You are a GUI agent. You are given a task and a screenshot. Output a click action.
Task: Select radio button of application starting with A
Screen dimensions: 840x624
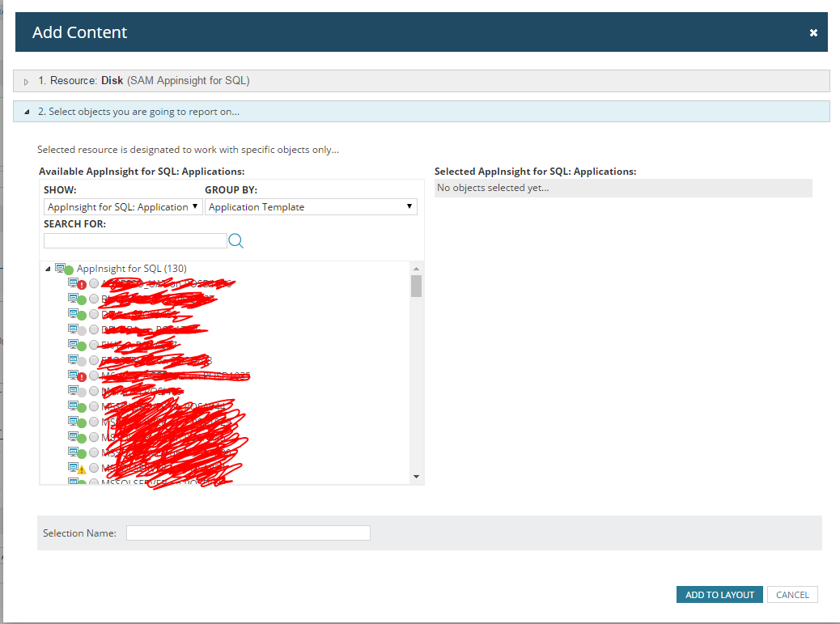[x=95, y=283]
